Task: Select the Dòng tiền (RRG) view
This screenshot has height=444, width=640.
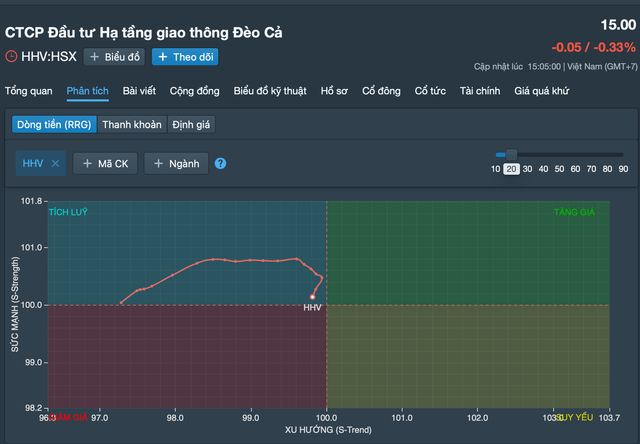Action: click(x=53, y=125)
